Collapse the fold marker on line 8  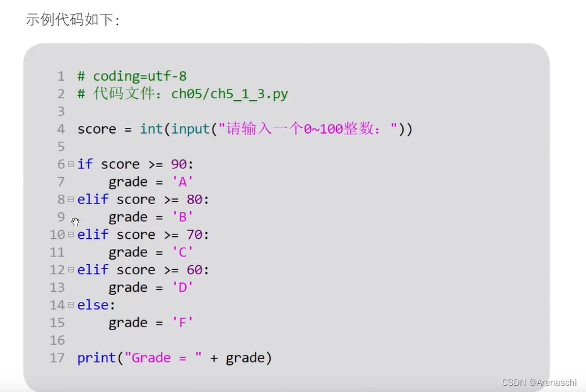point(71,199)
